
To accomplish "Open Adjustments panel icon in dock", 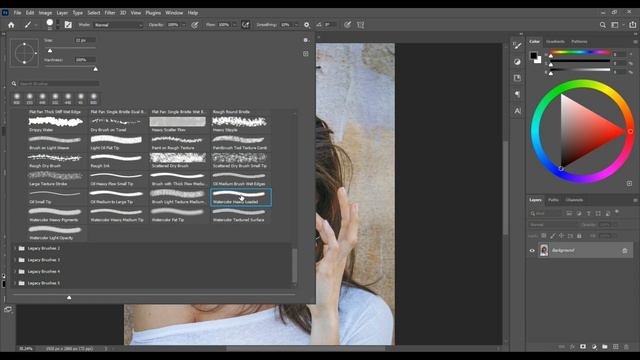I will [517, 62].
